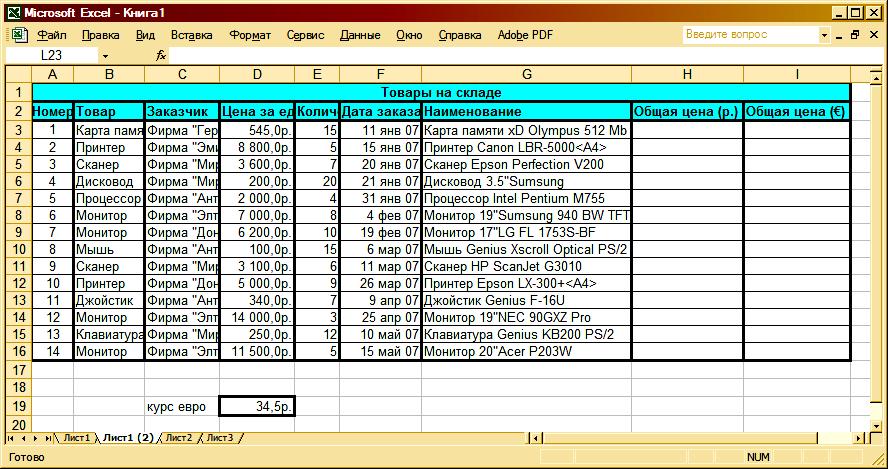Viewport: 888px width, 469px height.
Task: Click the horizontal scrollbar left arrow
Action: tap(537, 438)
